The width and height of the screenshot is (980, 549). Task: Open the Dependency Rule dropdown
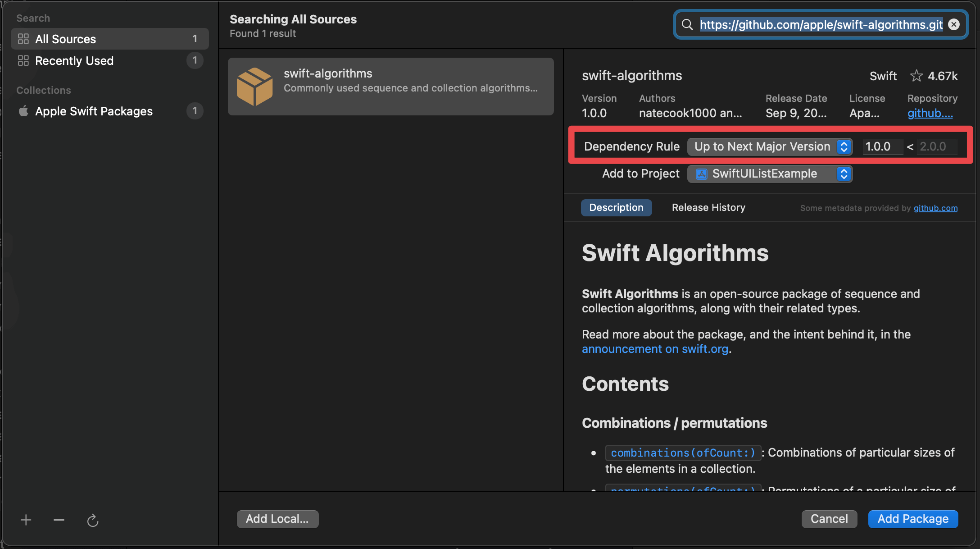pos(770,146)
